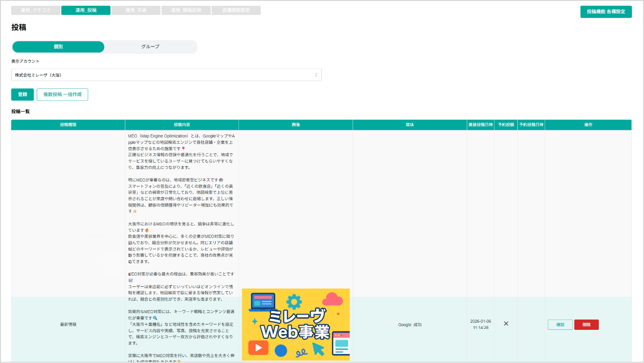Open the 表示アカウント account dropdown
The height and width of the screenshot is (363, 644).
point(166,75)
